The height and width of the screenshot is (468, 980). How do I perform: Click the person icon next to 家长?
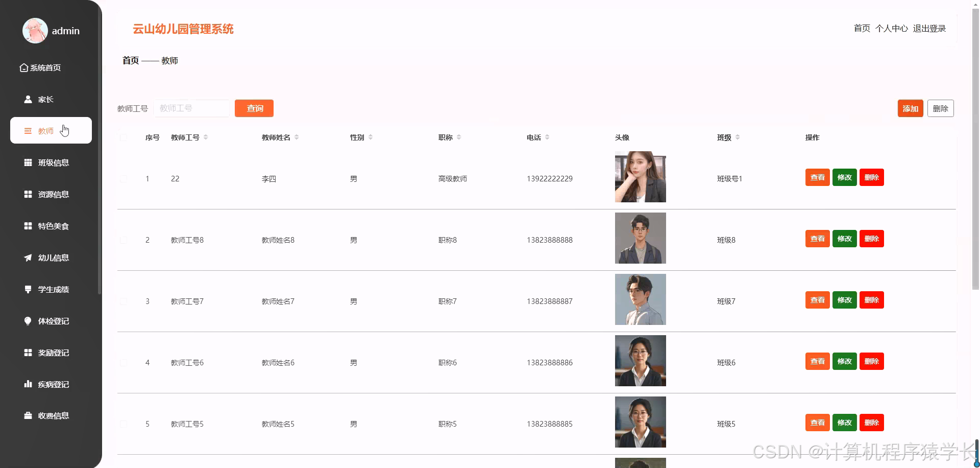(28, 99)
